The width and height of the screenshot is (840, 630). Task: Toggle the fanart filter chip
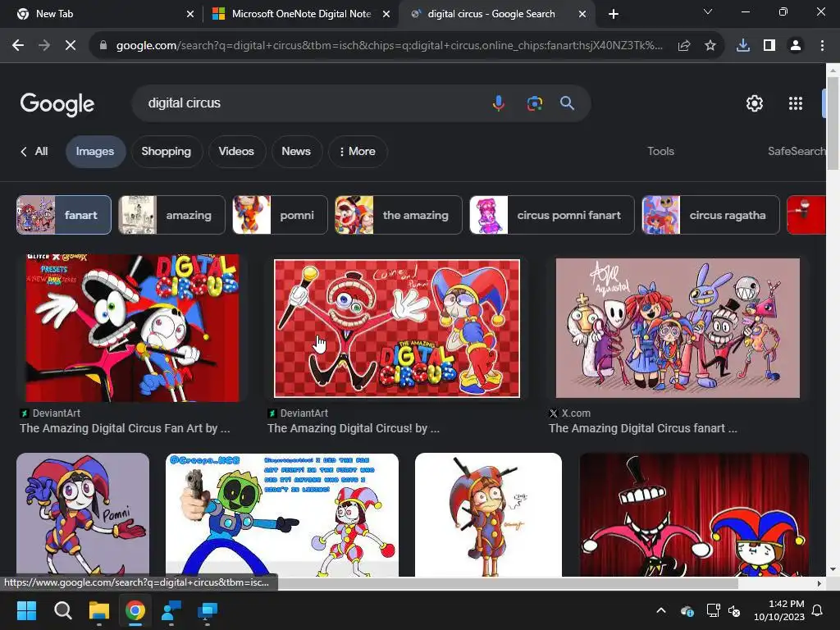(x=64, y=215)
